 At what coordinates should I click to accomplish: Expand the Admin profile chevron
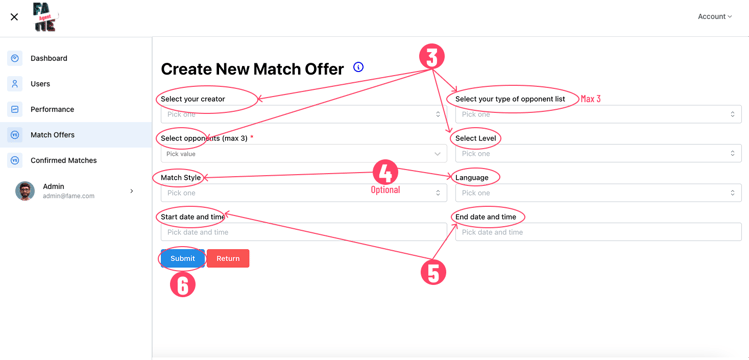[x=132, y=191]
